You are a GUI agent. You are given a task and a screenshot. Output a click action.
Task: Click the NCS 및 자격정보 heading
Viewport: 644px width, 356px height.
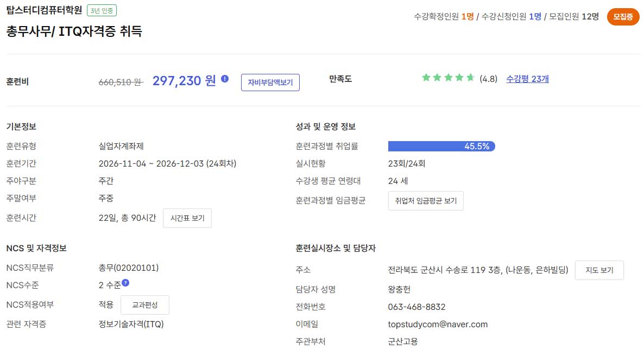36,248
